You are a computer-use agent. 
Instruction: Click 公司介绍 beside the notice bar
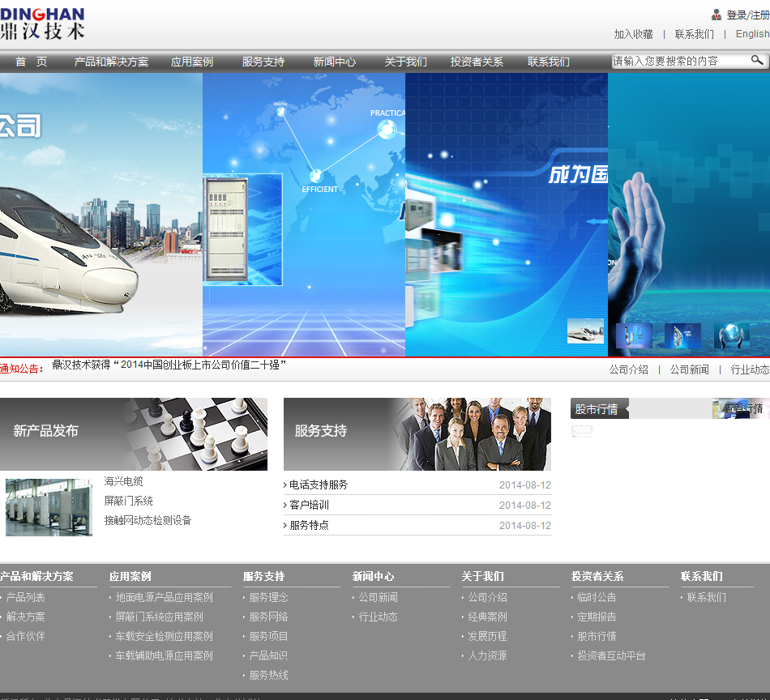tap(629, 369)
